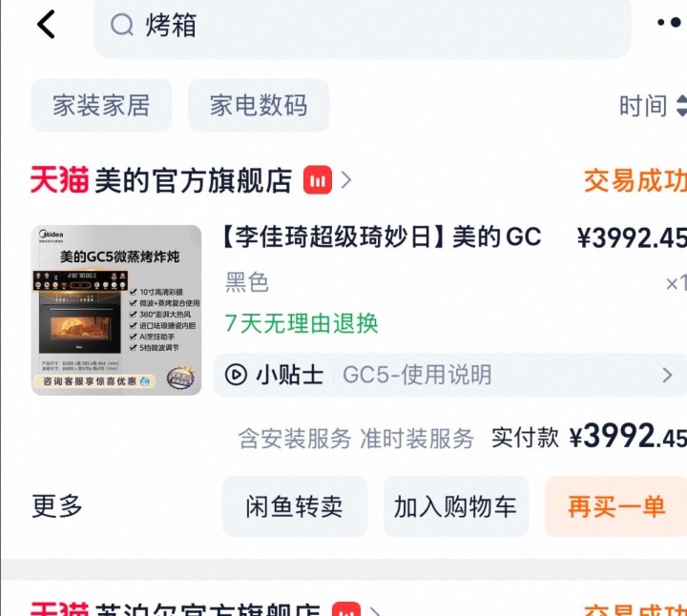Tap the back arrow icon

click(46, 25)
